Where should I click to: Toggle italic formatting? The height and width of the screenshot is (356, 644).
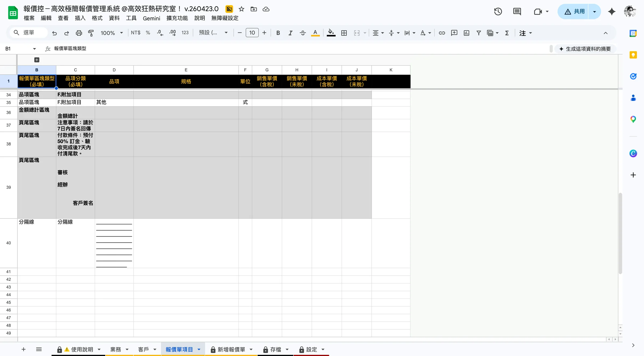[290, 33]
